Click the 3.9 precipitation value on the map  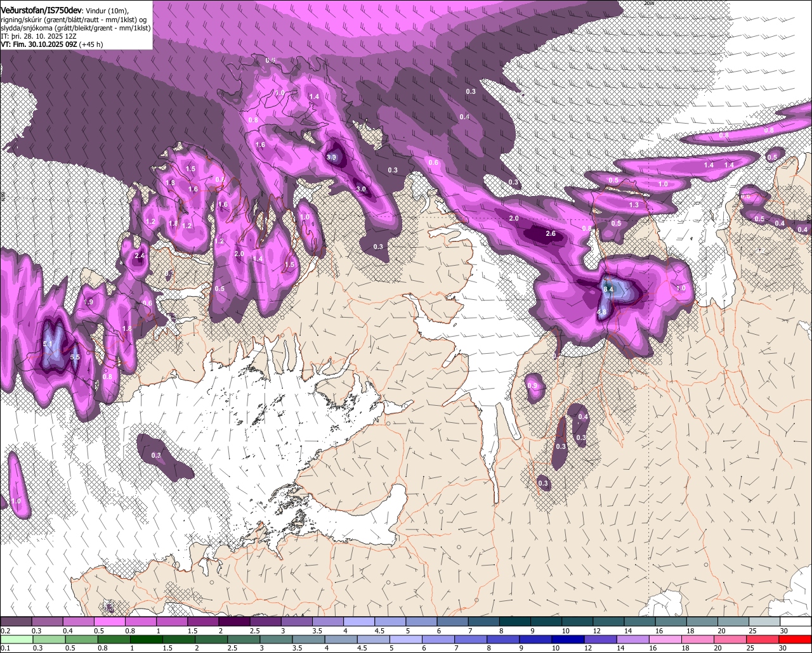(x=331, y=157)
